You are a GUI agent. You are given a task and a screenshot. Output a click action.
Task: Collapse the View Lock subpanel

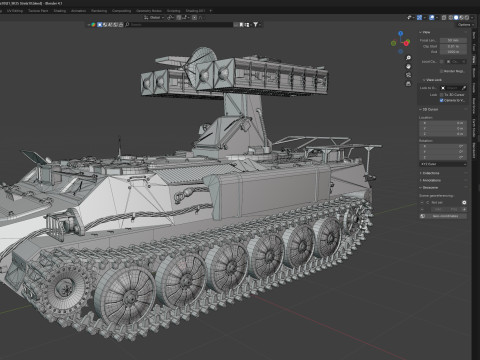[x=432, y=80]
